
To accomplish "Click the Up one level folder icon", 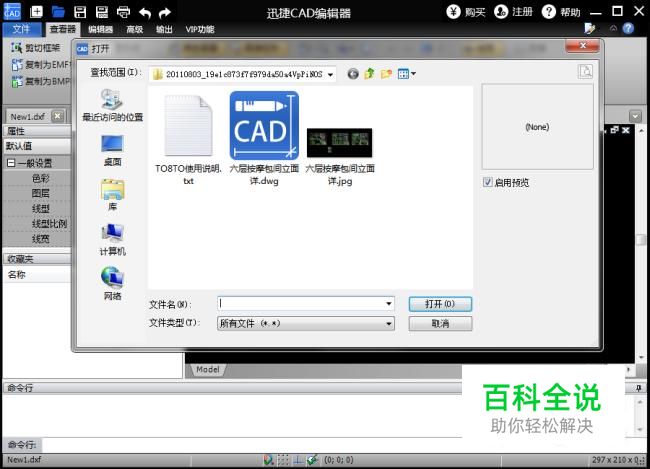I will [369, 74].
